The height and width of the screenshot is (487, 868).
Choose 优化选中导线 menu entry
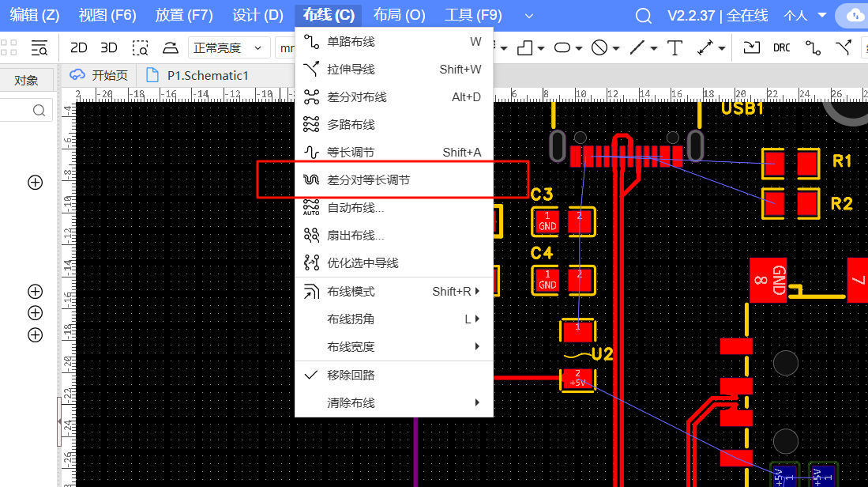pos(393,263)
